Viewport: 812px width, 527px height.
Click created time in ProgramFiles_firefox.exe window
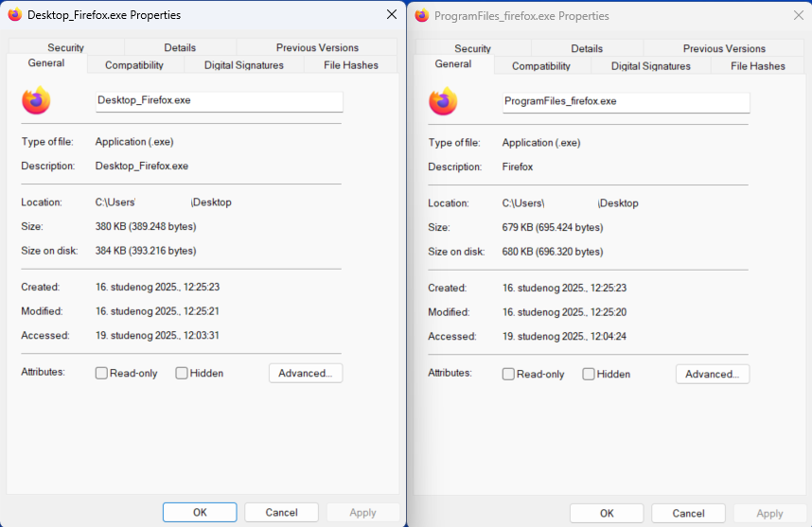564,288
